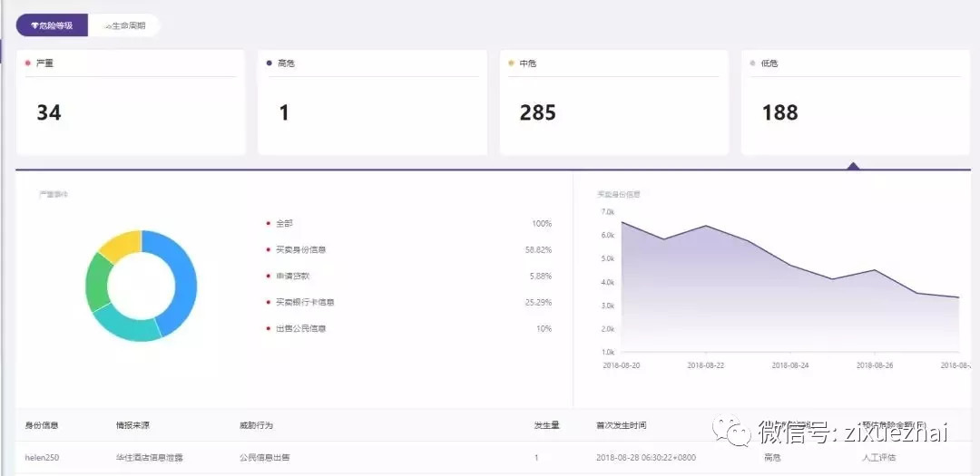Click the 10% value in the legend
980x476 pixels.
tap(544, 328)
